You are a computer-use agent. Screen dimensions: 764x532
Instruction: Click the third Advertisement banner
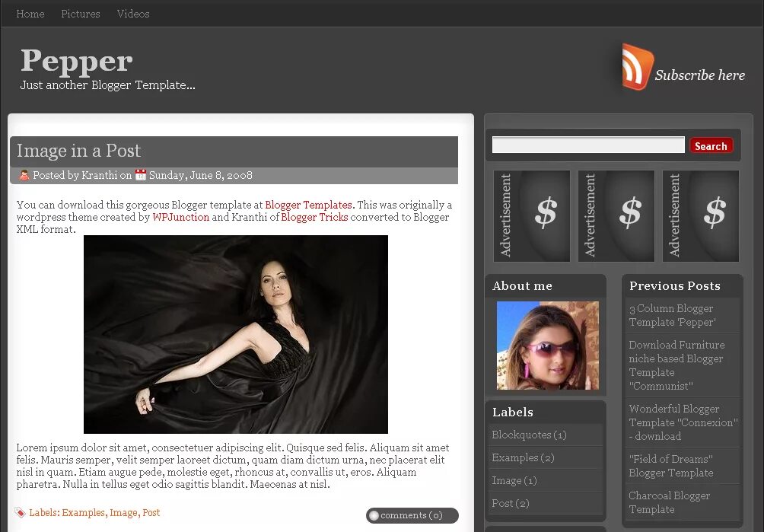point(701,216)
